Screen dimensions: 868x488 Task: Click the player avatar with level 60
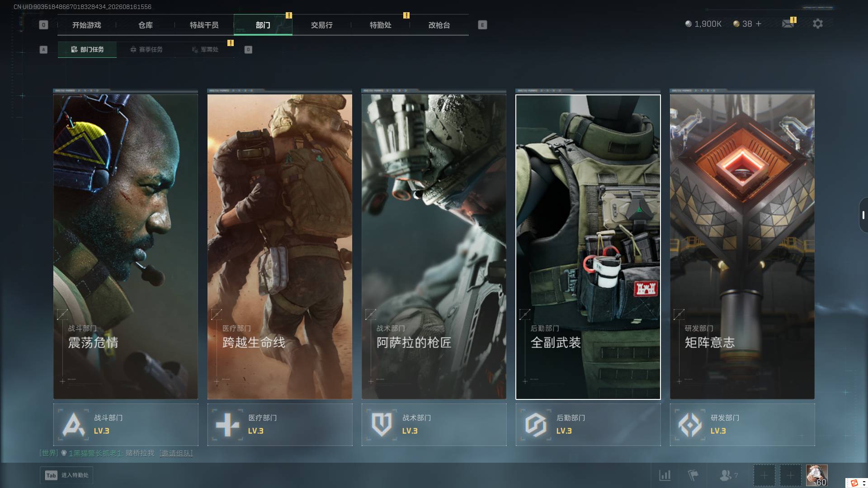(x=816, y=476)
